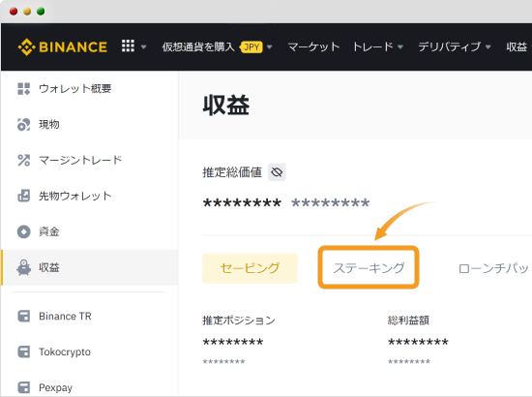
Task: Minimize window with yellow button
Action: tap(27, 12)
